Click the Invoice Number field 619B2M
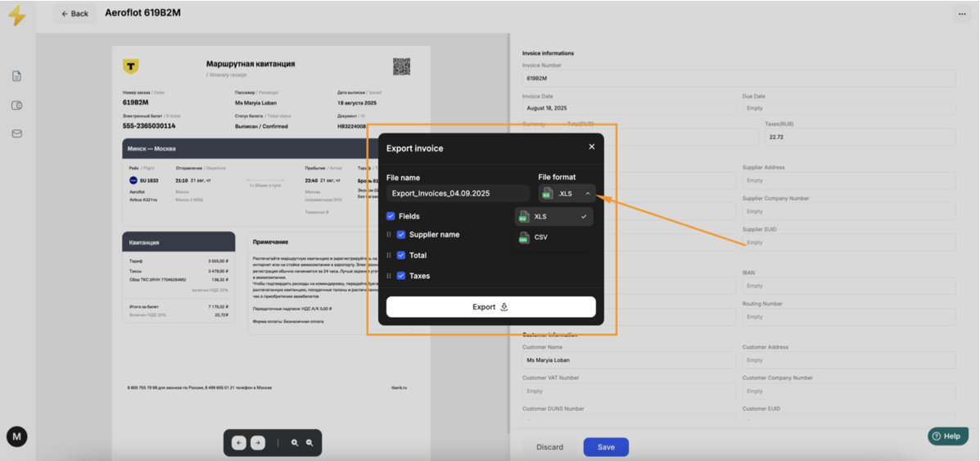The width and height of the screenshot is (980, 461). [738, 79]
